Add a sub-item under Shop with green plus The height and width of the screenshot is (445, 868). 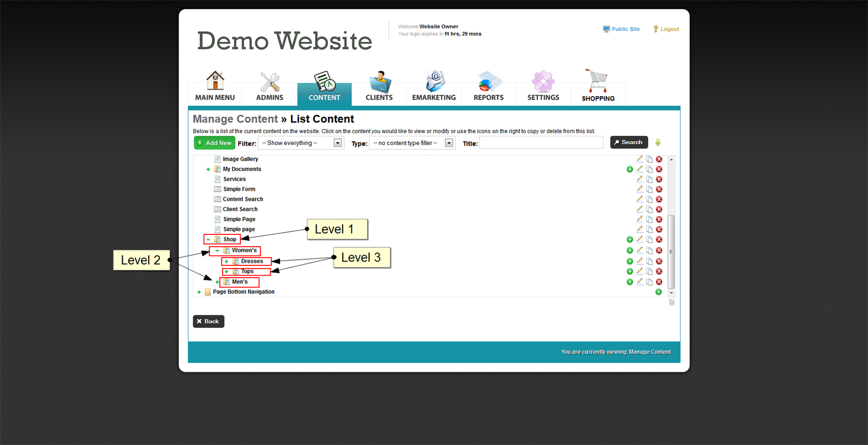629,240
